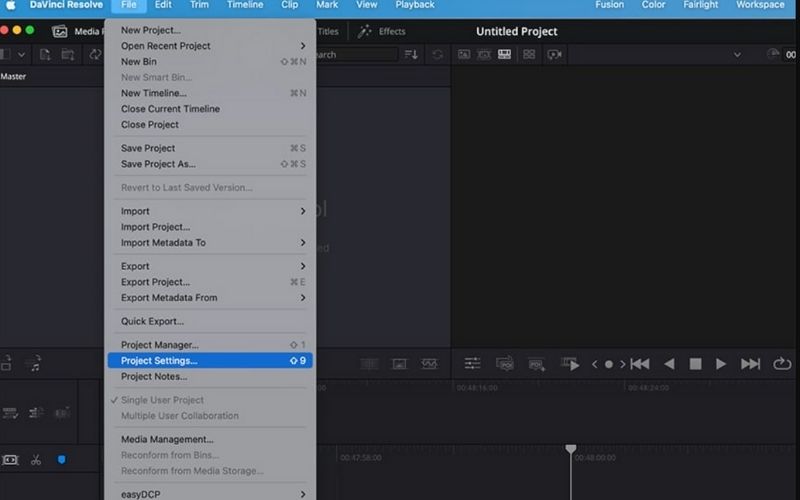Jump to the first frame with skip-back icon
The height and width of the screenshot is (500, 800).
click(640, 364)
